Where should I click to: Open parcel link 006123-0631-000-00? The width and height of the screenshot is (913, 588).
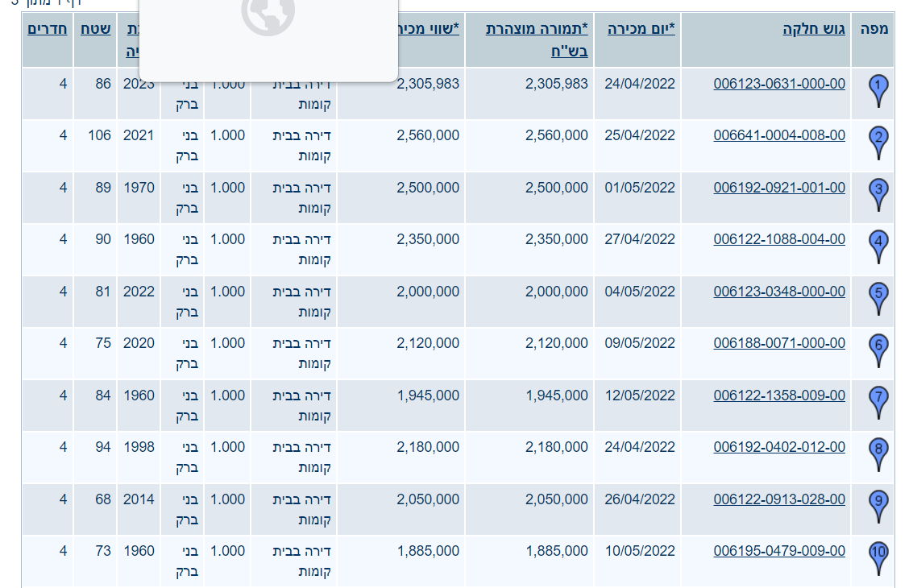click(x=779, y=84)
